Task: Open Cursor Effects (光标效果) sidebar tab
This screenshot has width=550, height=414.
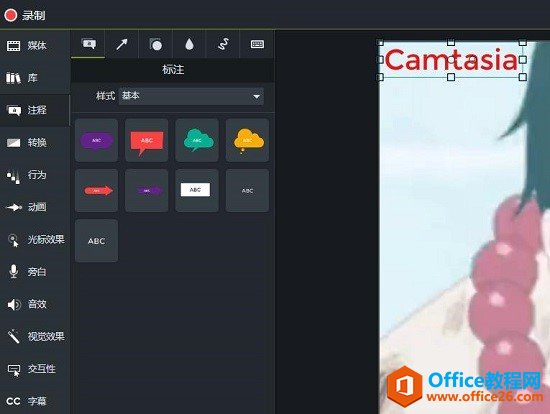Action: pos(35,240)
